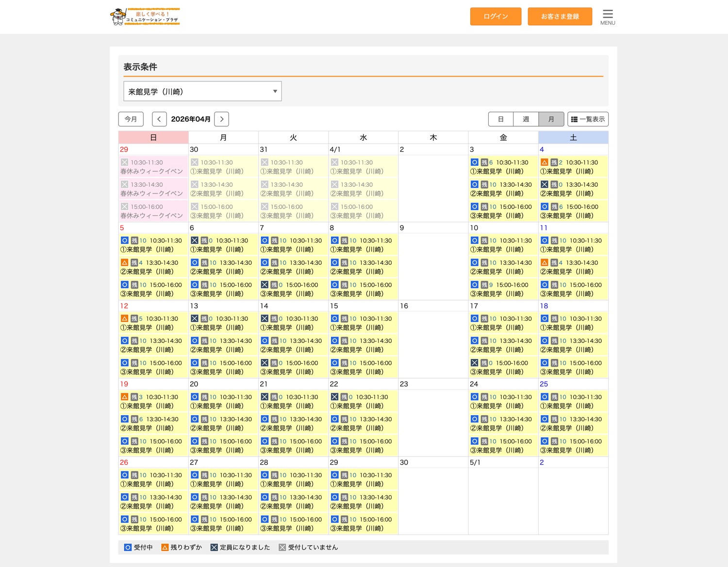This screenshot has width=728, height=567.
Task: Click full X icon on April 6 10:30 slot
Action: [x=195, y=241]
